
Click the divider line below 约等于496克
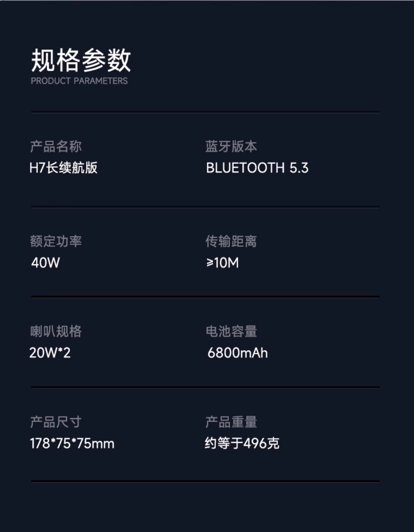pos(205,481)
